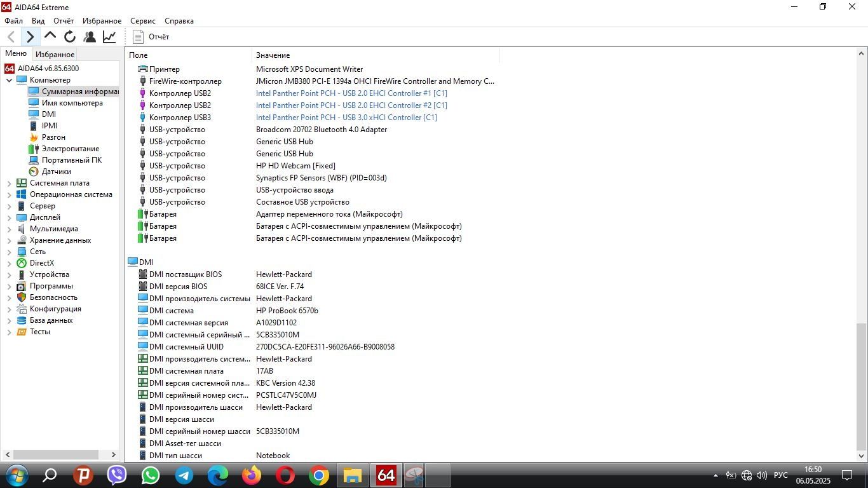The image size is (868, 488).
Task: Click the scroll down arrow of details pane
Action: (862, 456)
